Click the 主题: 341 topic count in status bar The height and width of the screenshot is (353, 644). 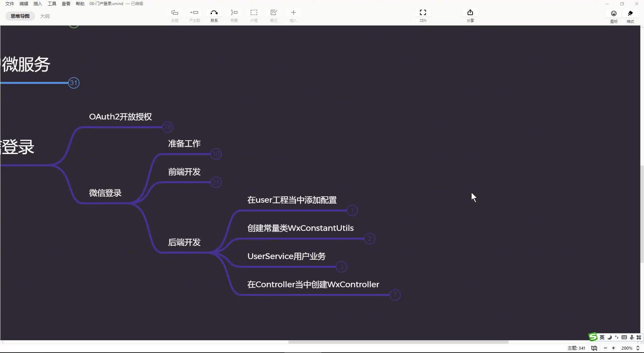click(x=576, y=348)
